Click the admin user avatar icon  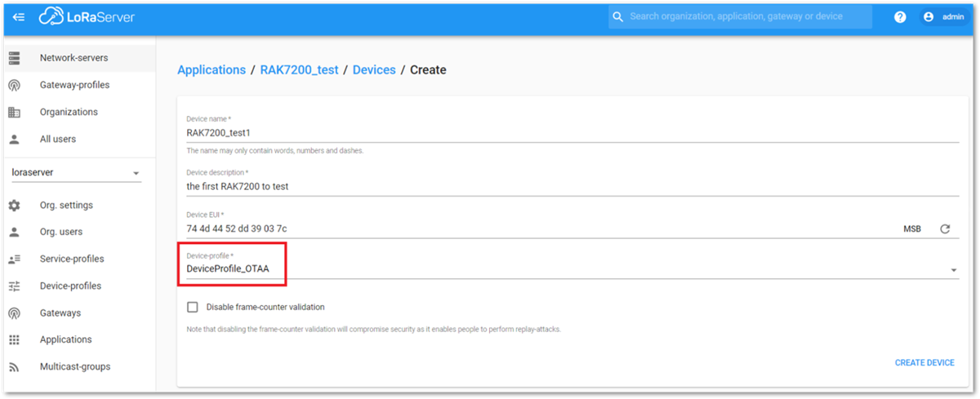929,17
